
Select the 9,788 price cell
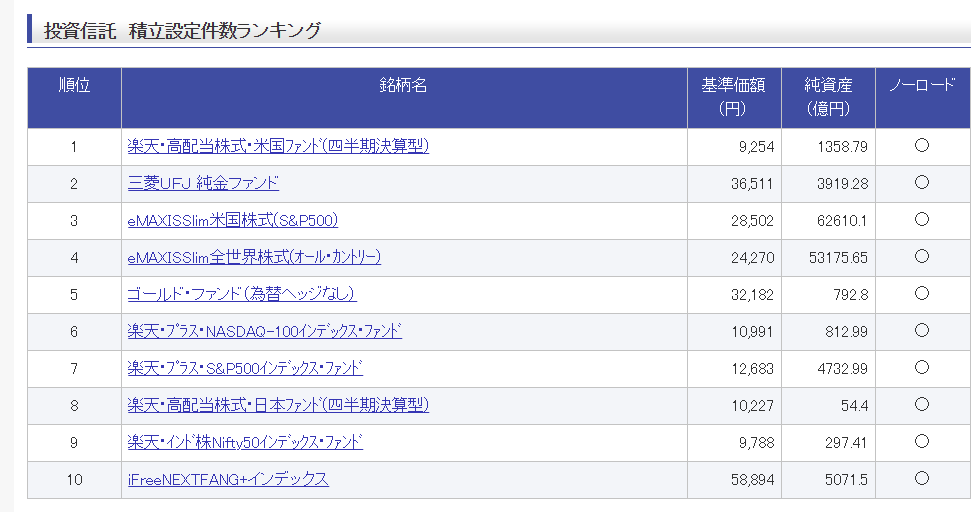click(x=734, y=443)
